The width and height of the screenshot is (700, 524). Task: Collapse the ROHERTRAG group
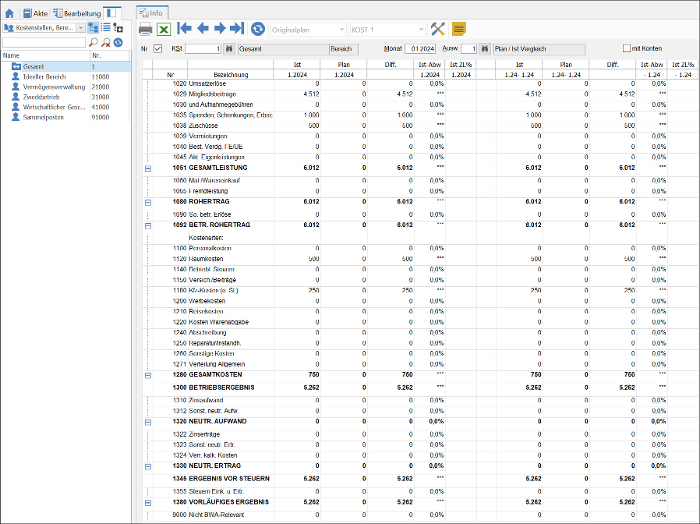(148, 203)
